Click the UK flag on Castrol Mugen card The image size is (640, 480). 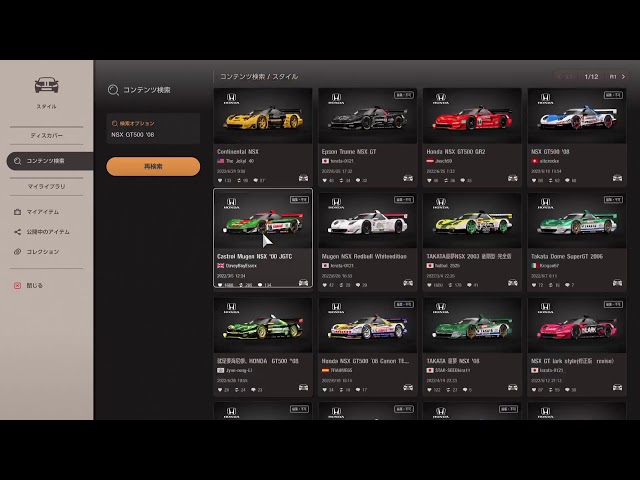pyautogui.click(x=221, y=266)
